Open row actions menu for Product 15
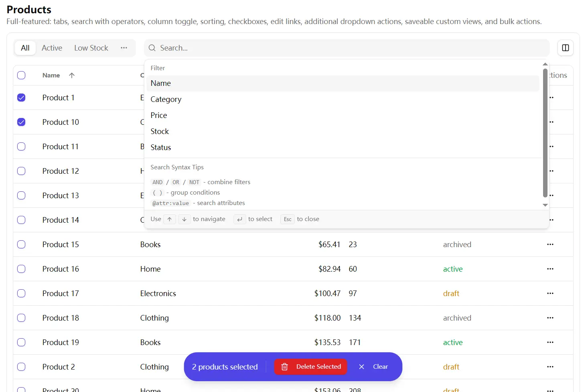The width and height of the screenshot is (588, 392). pyautogui.click(x=550, y=244)
